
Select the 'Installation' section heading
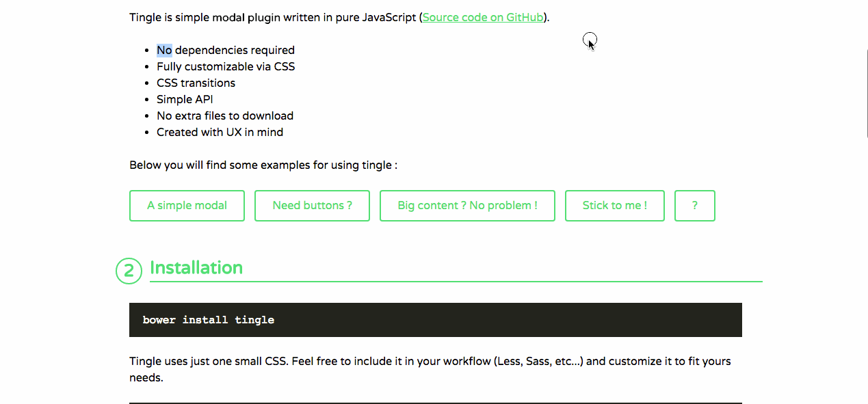196,267
